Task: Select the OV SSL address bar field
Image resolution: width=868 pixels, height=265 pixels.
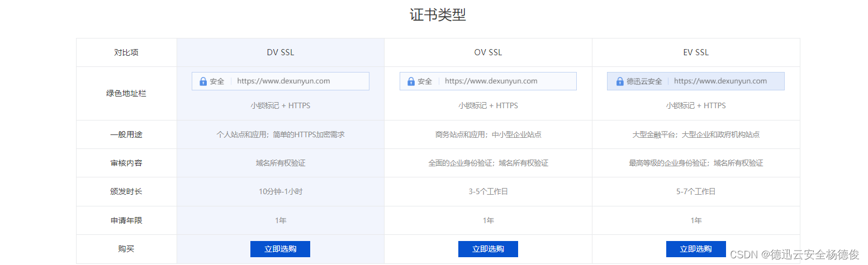Action: coord(488,81)
